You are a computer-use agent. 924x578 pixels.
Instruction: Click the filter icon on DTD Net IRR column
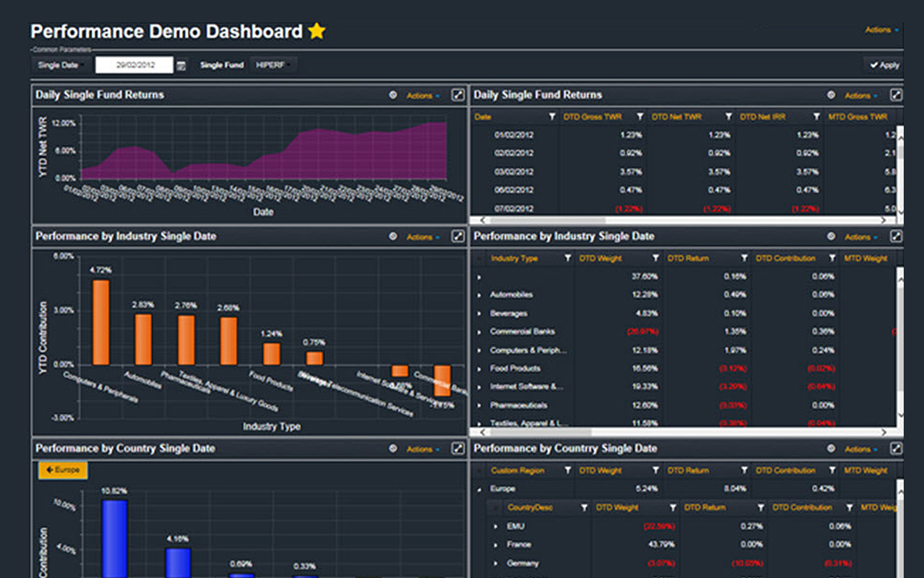[x=817, y=117]
